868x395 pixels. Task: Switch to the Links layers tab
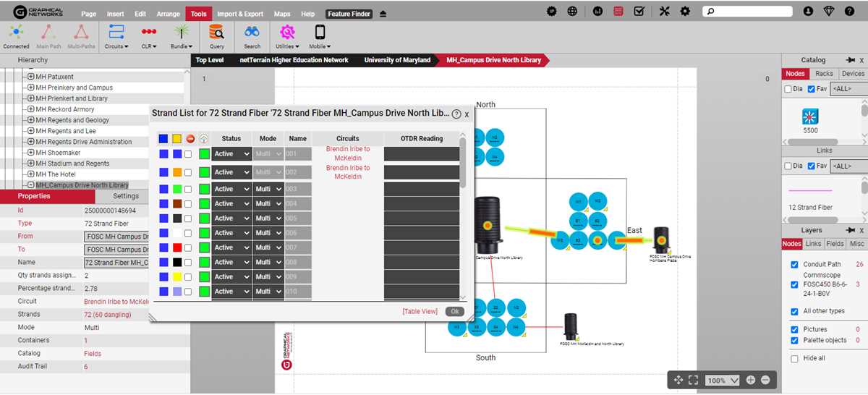click(x=813, y=244)
